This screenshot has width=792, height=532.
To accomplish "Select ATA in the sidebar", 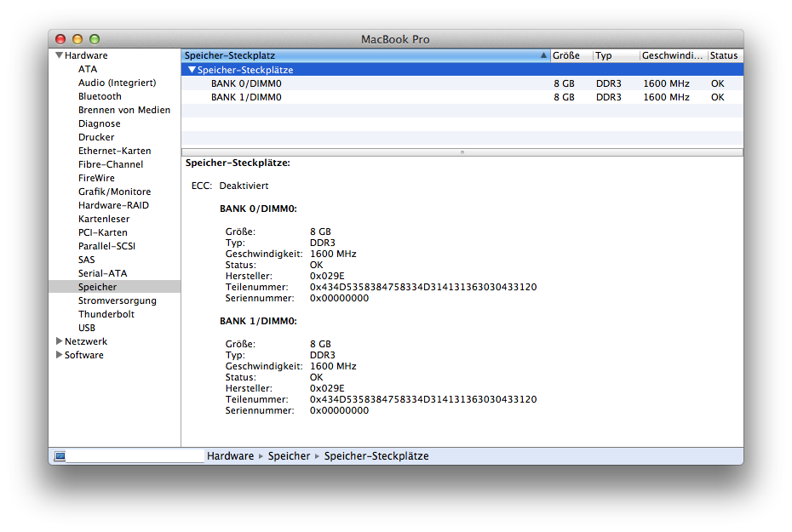I will (x=88, y=69).
